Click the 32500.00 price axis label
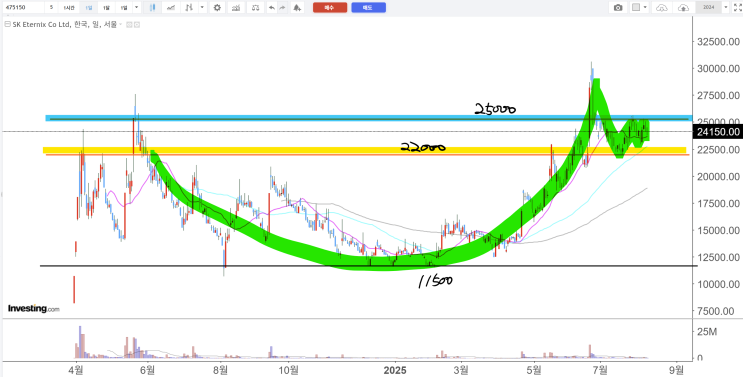The width and height of the screenshot is (743, 377). pyautogui.click(x=719, y=42)
